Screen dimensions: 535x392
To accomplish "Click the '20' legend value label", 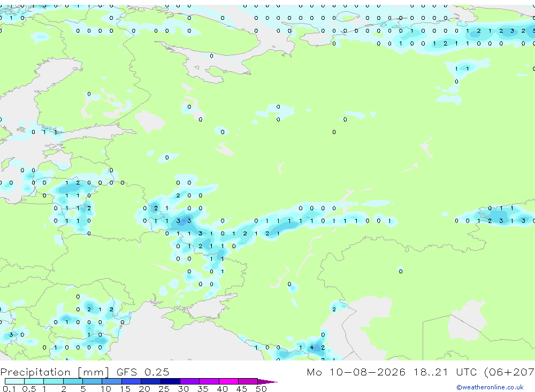I will tap(144, 389).
